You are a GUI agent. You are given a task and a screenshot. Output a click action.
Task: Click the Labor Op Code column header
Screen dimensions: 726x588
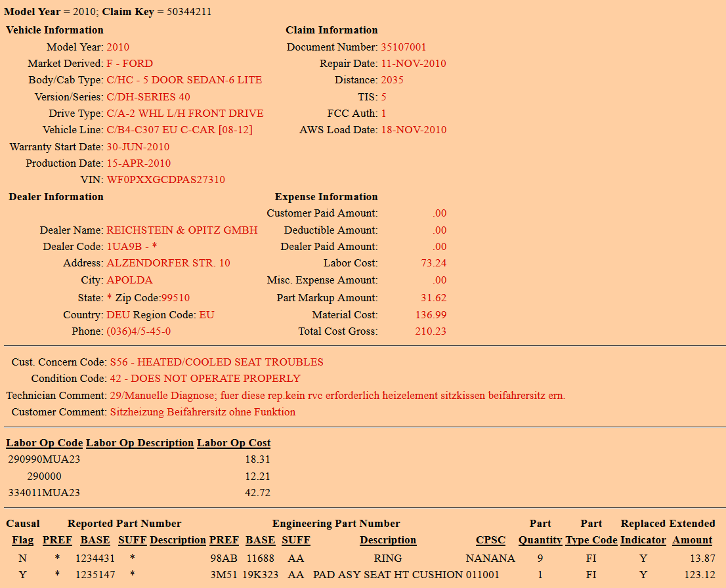pos(44,443)
